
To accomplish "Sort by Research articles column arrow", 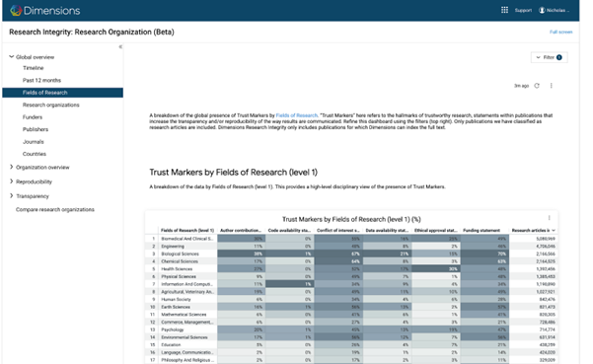I will click(x=554, y=230).
